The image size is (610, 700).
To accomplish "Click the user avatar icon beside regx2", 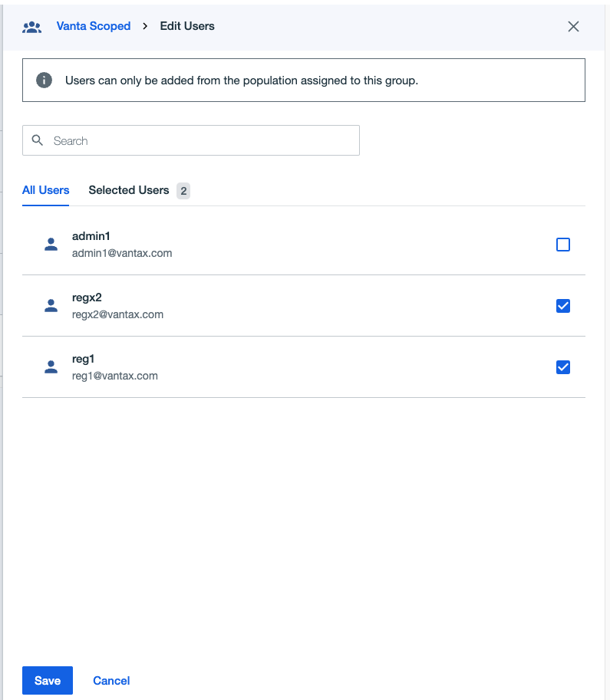I will tap(51, 306).
